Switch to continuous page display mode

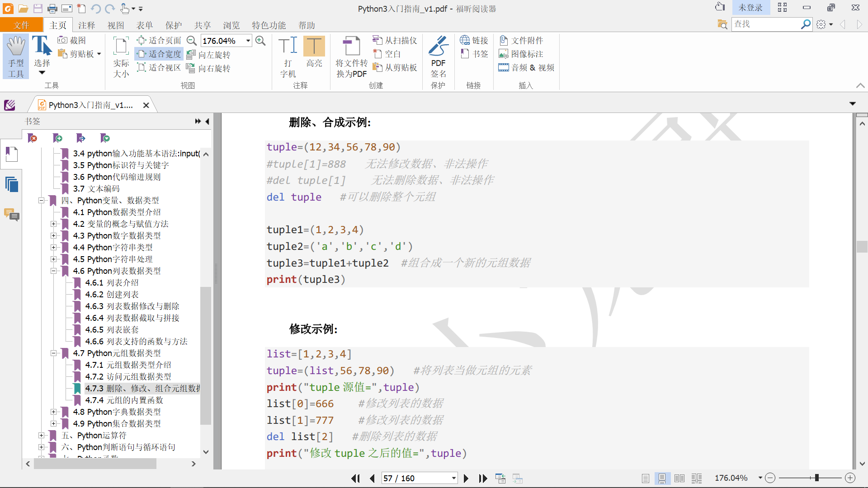pyautogui.click(x=662, y=478)
